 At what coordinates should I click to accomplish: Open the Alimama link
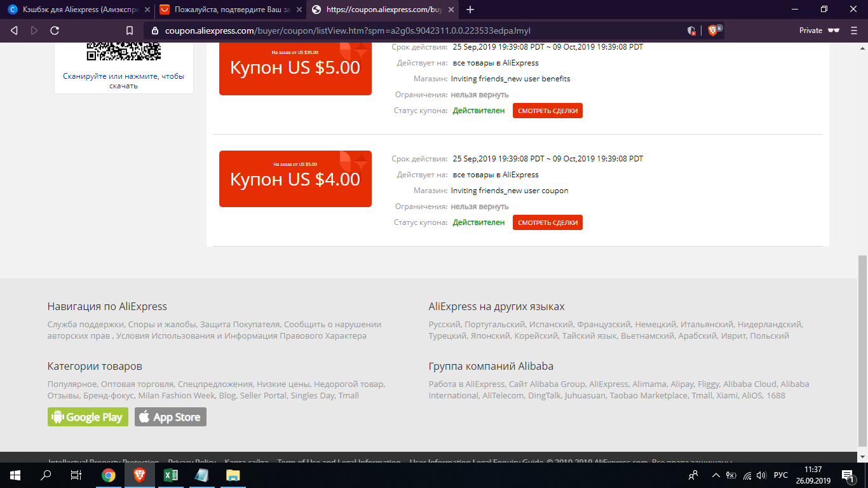(x=649, y=384)
